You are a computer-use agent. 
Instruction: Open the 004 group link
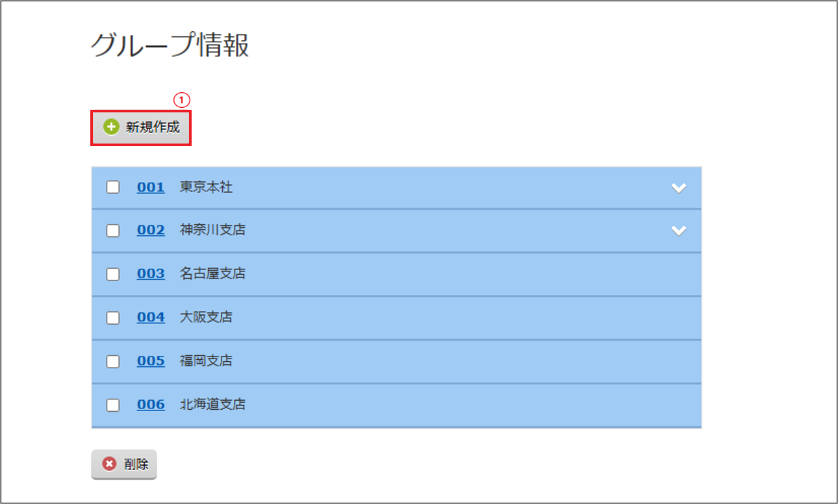pyautogui.click(x=151, y=317)
